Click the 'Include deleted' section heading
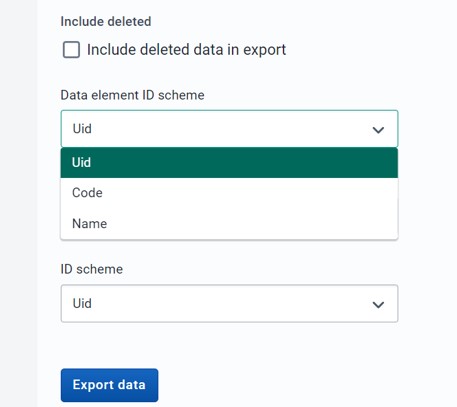457x407 pixels. click(x=106, y=22)
